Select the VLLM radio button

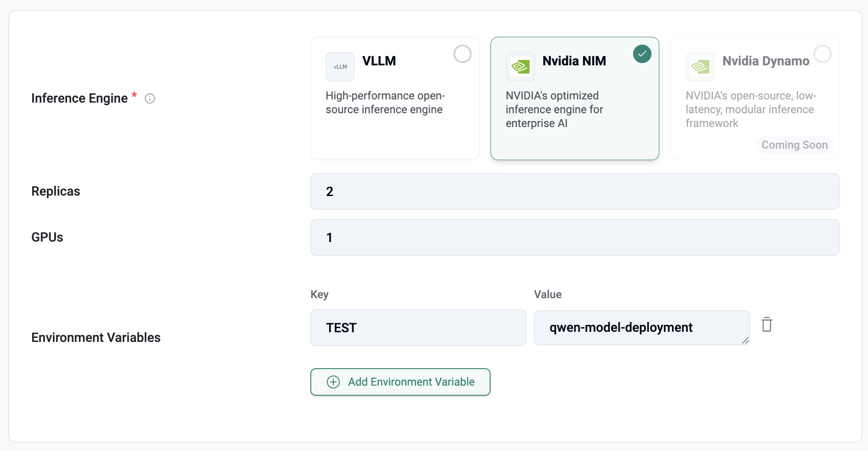462,54
